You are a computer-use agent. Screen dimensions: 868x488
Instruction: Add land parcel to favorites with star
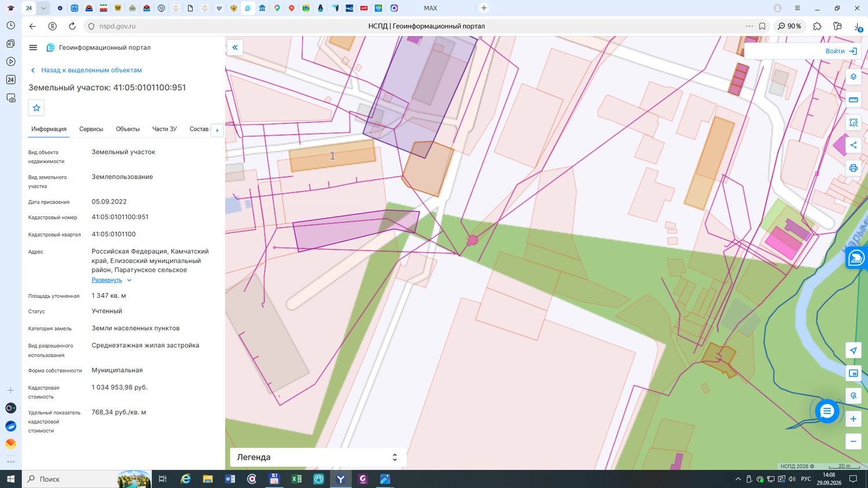(36, 108)
